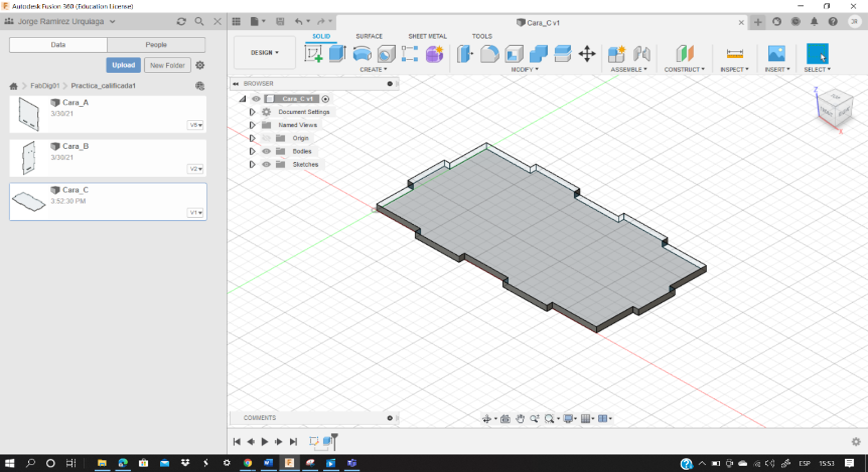Select the Create Sketch tool

tap(313, 54)
